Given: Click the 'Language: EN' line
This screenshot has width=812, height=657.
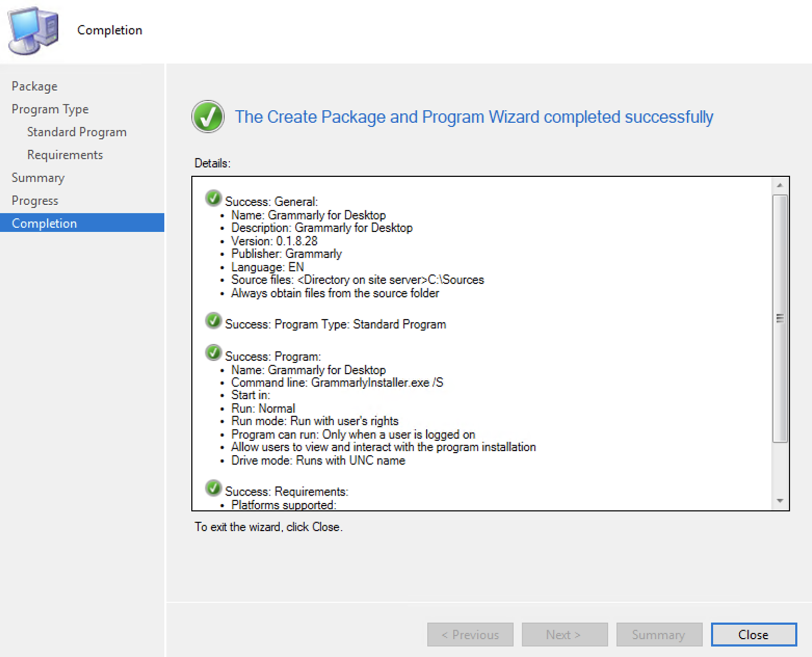Looking at the screenshot, I should [268, 267].
